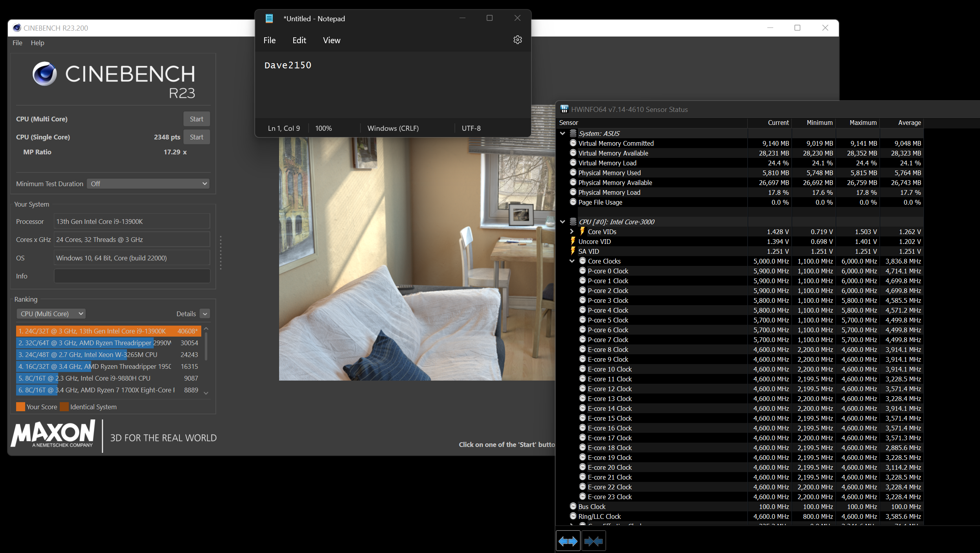Click the Notepad app icon in title bar
Screen dimensions: 980x553
coord(269,18)
